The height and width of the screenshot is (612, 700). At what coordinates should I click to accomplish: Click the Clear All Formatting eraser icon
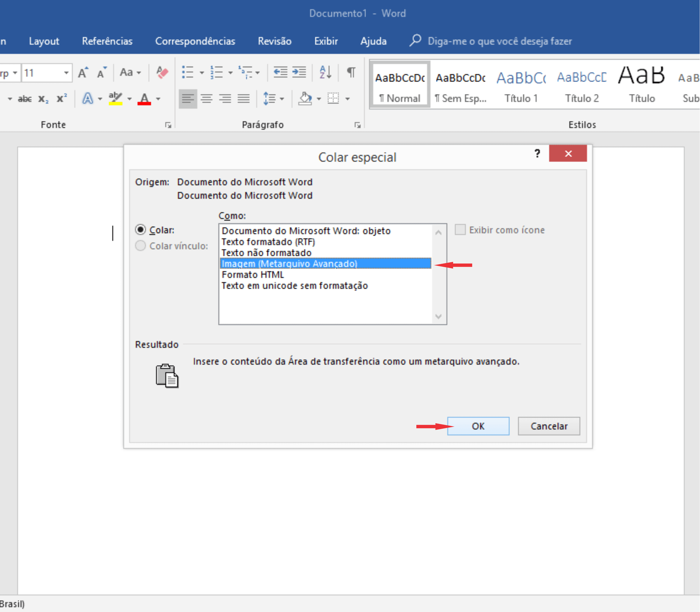(x=162, y=72)
